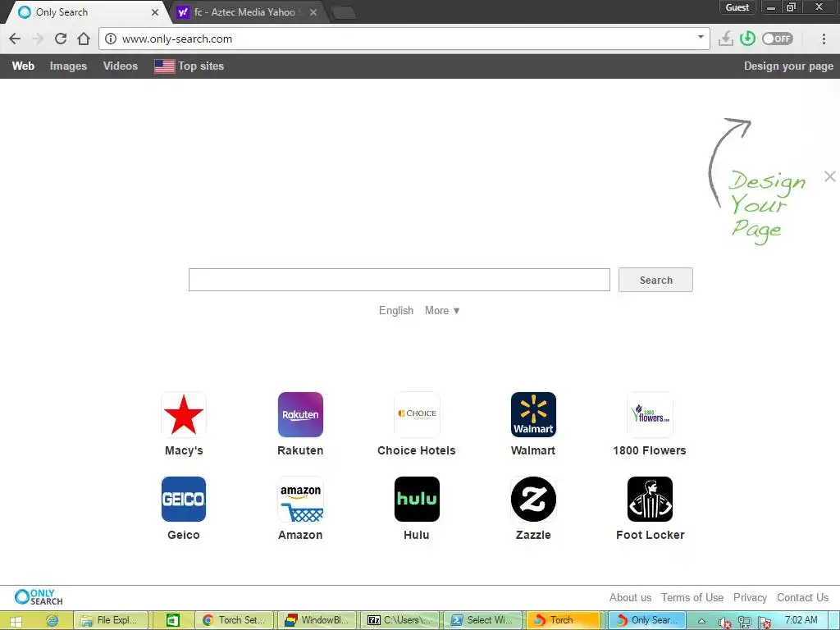Open the Geico shortcut icon

coord(183,499)
